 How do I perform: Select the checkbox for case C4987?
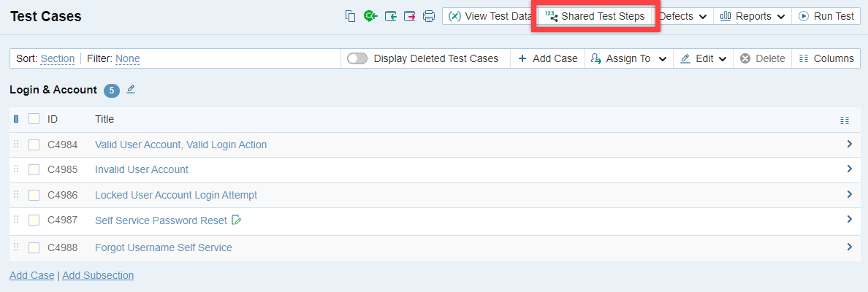(34, 220)
